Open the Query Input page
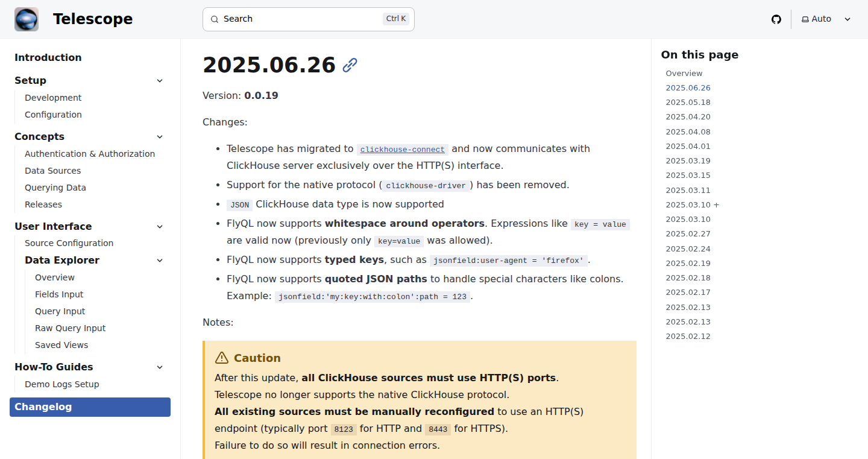The width and height of the screenshot is (868, 459). coord(60,311)
